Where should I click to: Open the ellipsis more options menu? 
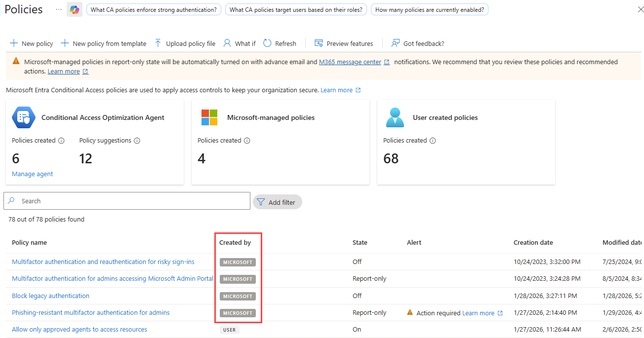[59, 9]
